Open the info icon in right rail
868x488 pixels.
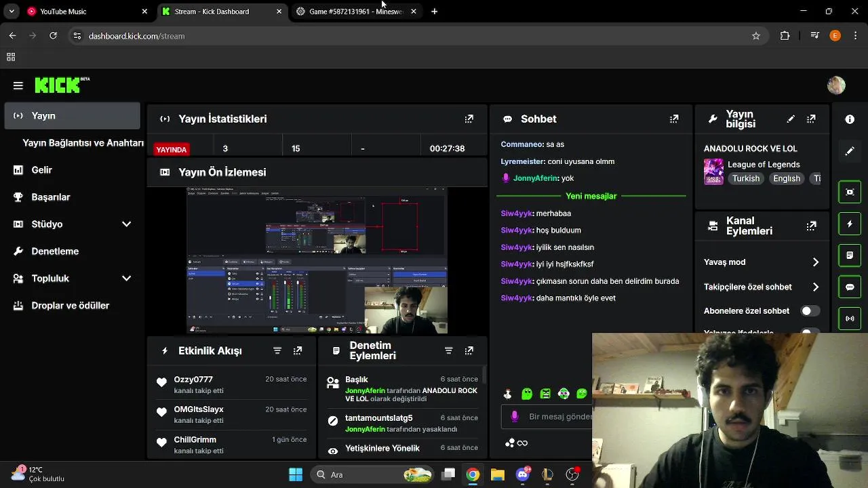click(x=850, y=119)
